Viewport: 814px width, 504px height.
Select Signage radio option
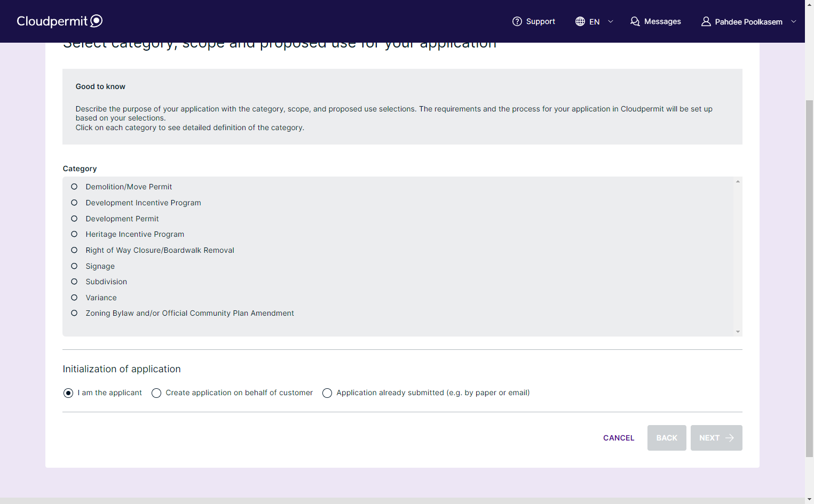[x=74, y=266]
